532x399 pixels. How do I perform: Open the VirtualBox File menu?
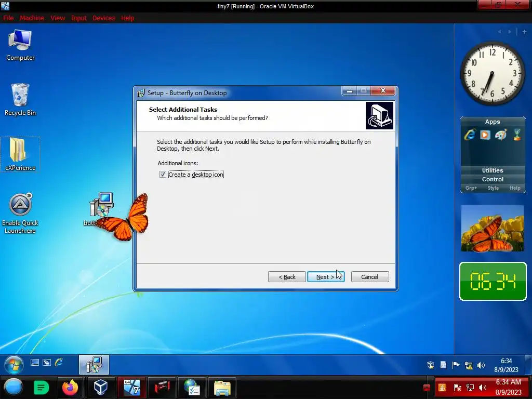(8, 18)
